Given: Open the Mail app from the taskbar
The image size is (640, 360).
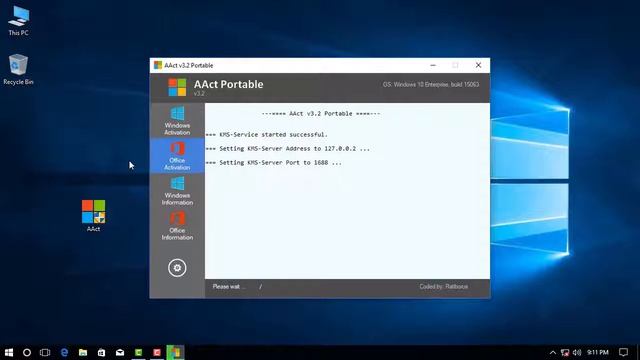Looking at the screenshot, I should coord(120,352).
